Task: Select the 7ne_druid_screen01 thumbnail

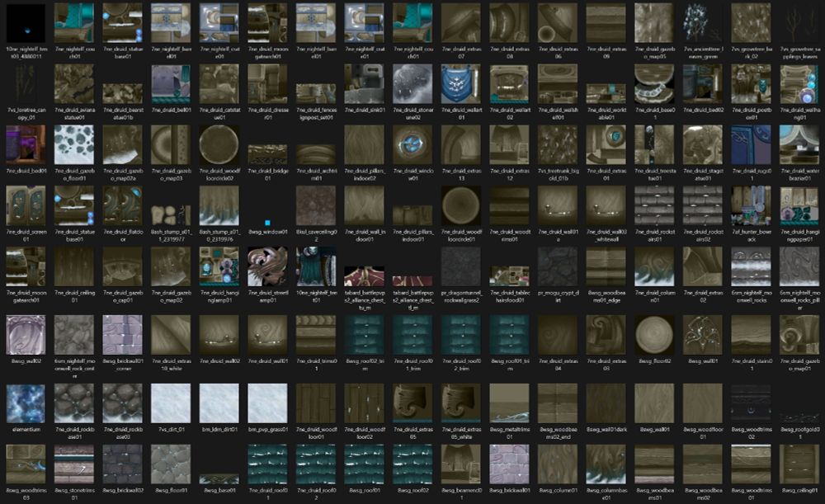Action: (26, 206)
